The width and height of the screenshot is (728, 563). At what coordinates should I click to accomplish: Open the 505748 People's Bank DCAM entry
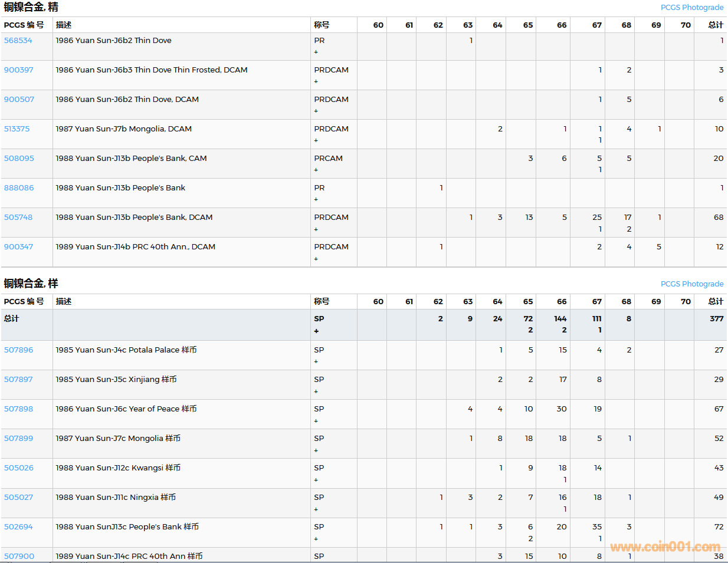tap(18, 218)
